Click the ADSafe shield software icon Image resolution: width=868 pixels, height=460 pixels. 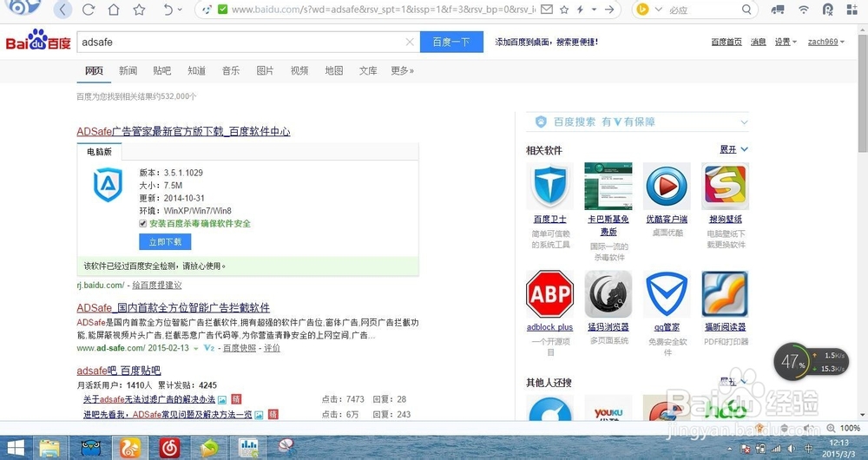108,185
